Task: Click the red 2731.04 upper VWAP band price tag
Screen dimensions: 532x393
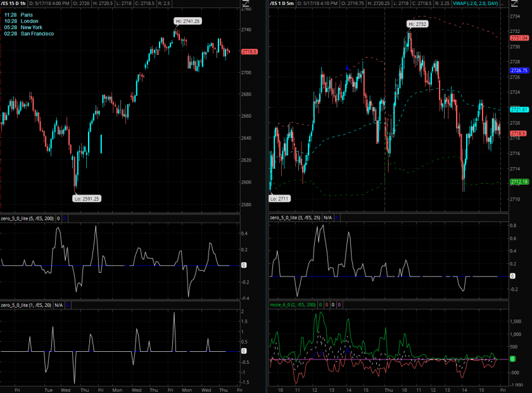Action: pos(519,38)
